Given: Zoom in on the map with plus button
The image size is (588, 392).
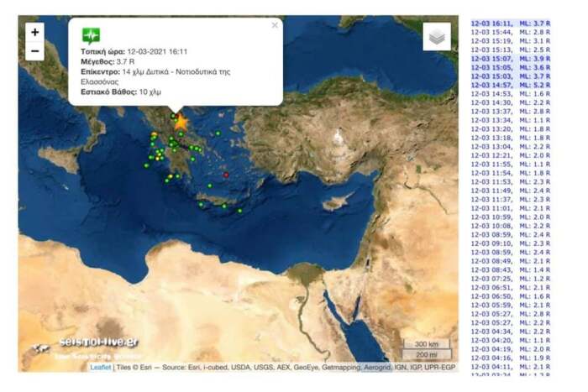Looking at the screenshot, I should 34,32.
